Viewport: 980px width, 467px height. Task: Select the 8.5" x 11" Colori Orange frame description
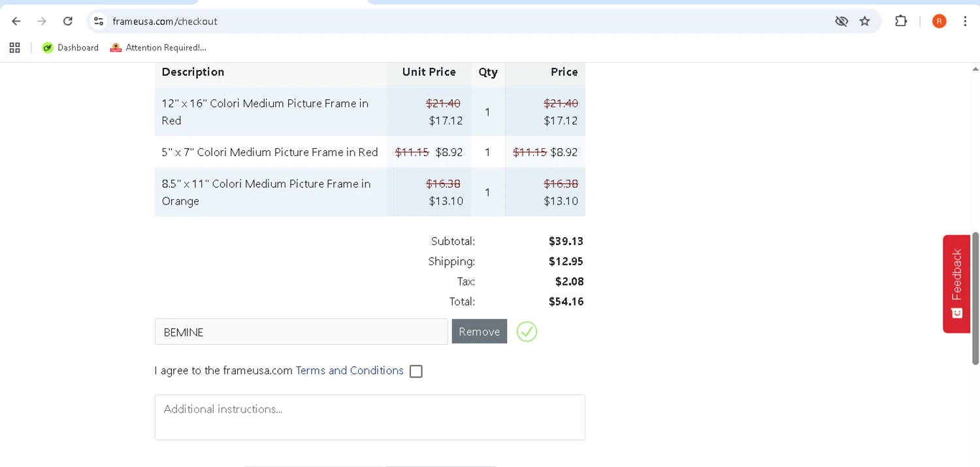pyautogui.click(x=266, y=192)
